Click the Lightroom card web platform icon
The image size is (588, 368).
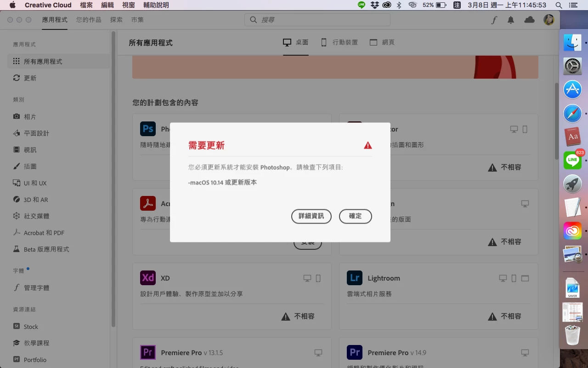coord(525,278)
